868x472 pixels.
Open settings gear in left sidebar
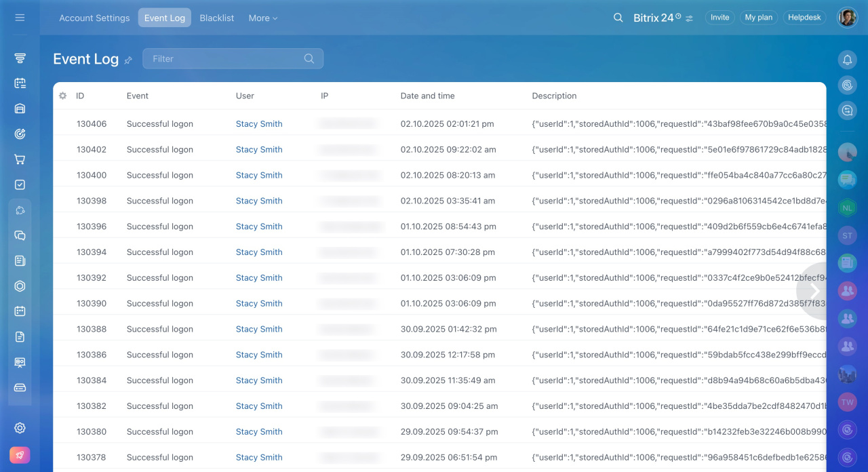click(20, 428)
